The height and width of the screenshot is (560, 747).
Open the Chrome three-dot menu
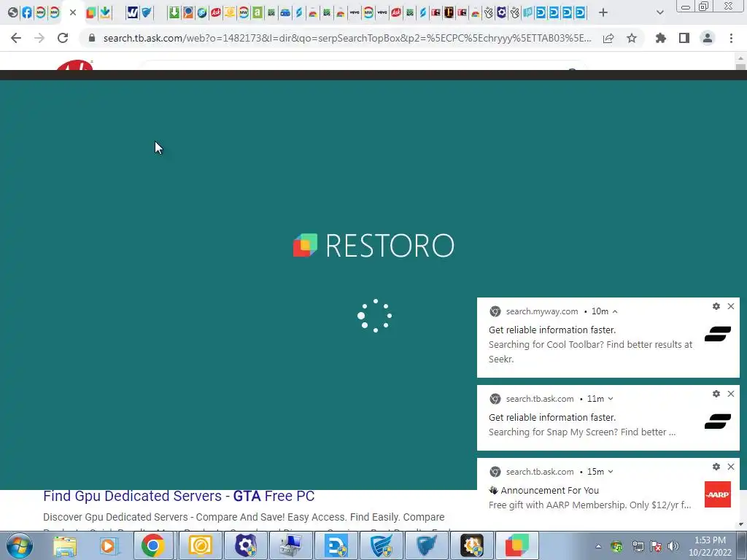point(731,38)
